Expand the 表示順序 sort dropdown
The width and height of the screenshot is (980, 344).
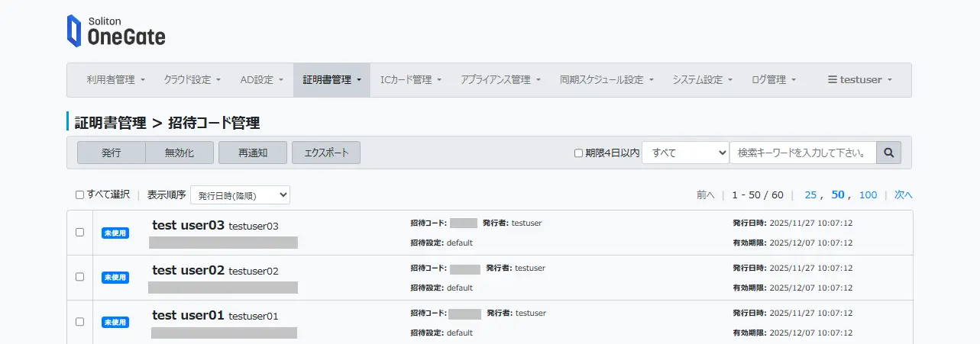click(240, 195)
